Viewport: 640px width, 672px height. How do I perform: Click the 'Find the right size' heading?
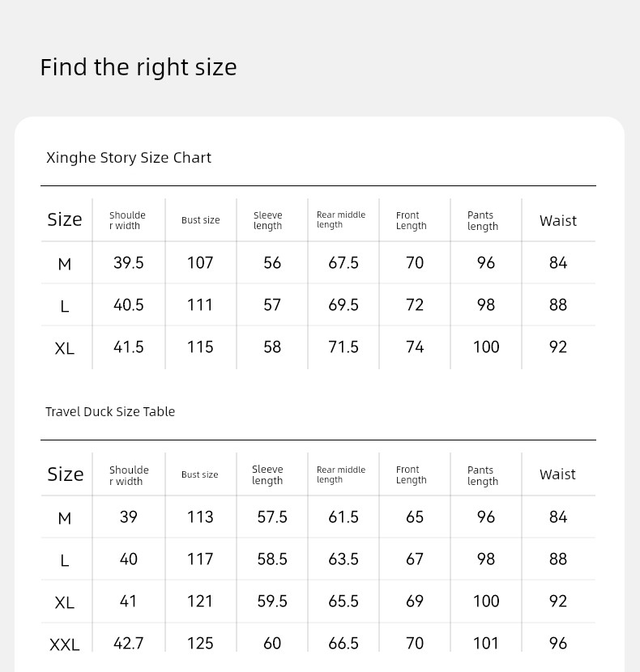(138, 67)
